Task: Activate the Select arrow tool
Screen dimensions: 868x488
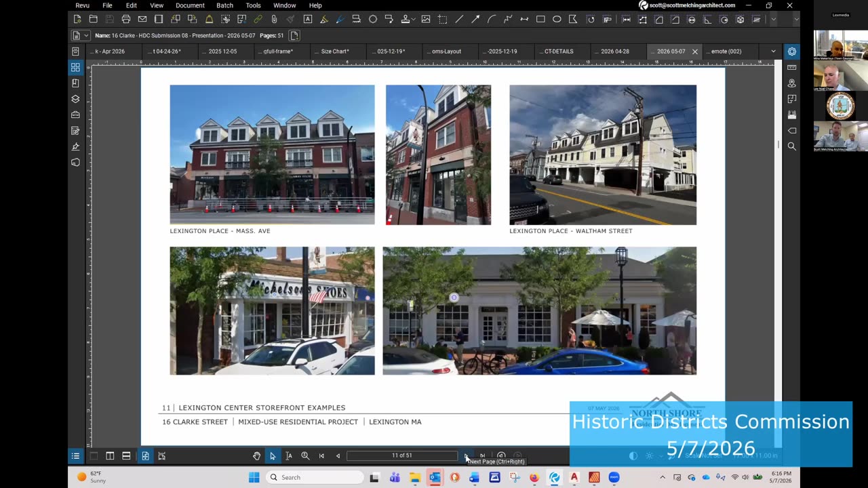Action: click(273, 456)
